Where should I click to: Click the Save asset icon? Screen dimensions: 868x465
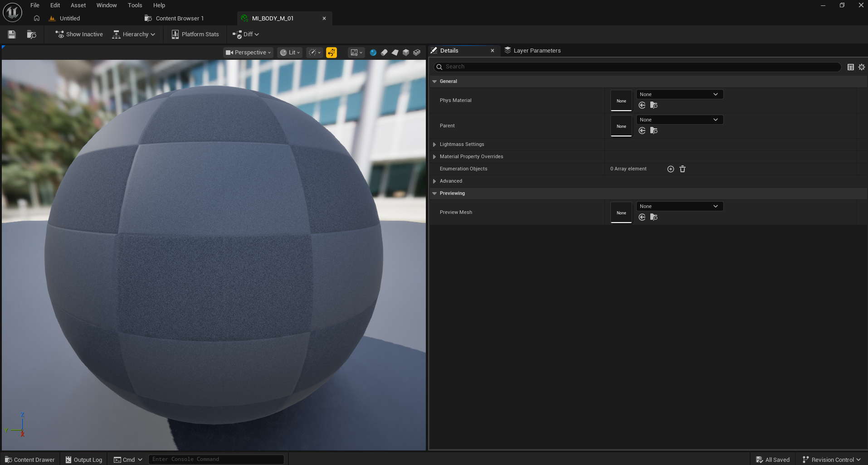(12, 34)
